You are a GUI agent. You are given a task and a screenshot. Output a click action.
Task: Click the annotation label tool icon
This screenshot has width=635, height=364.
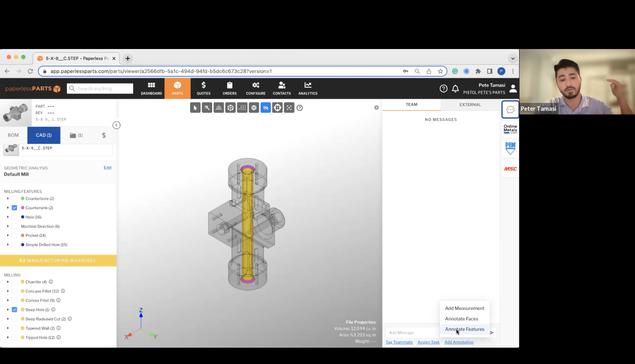[x=242, y=108]
